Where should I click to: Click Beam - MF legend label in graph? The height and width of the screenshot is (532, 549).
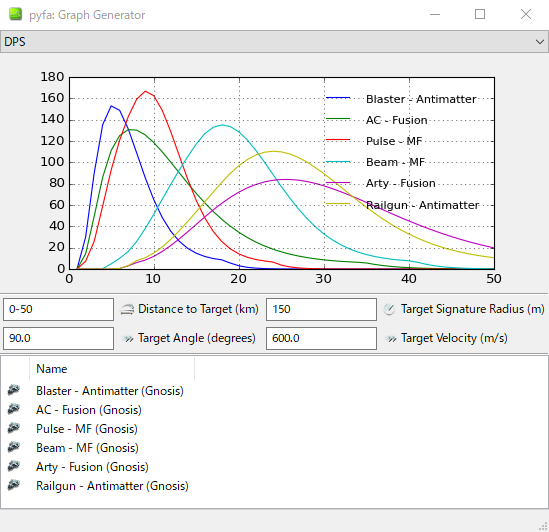point(396,162)
